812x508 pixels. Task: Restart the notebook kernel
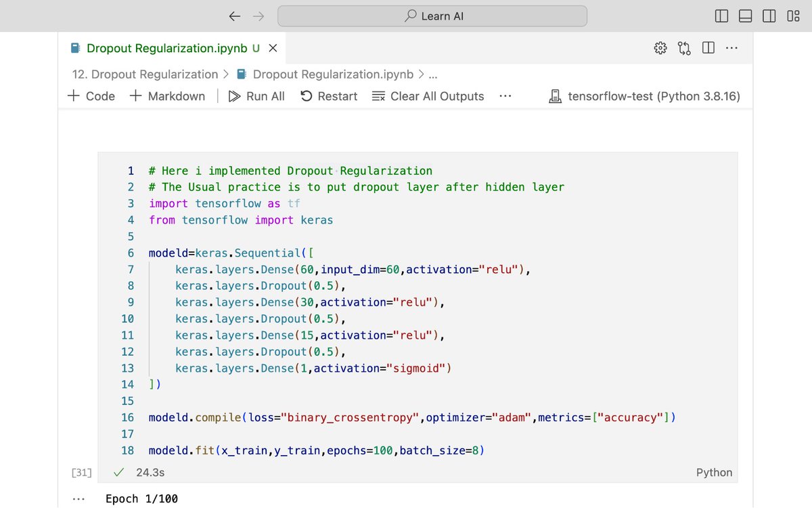[x=329, y=96]
